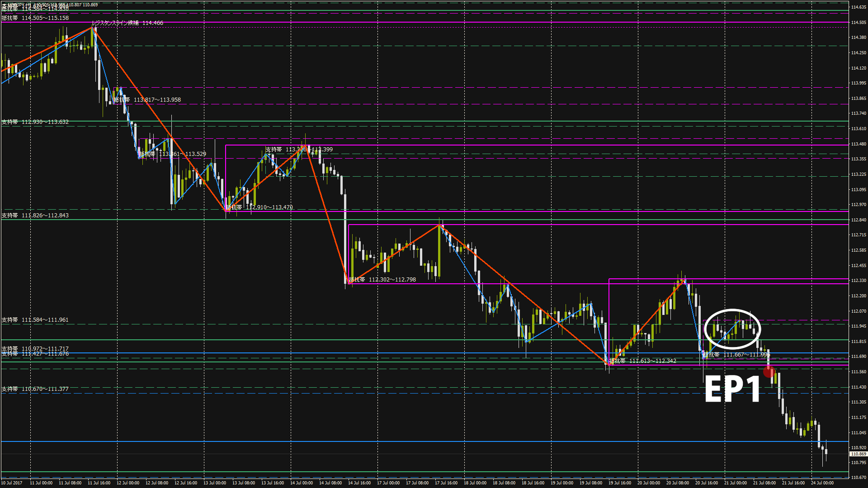Click the 111.045 price axis value
Screen dimensions: 868x488
tap(859, 433)
